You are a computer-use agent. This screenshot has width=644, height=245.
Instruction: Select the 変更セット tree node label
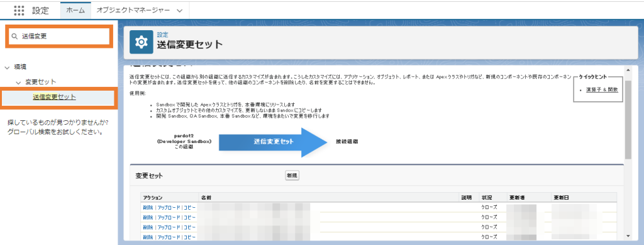click(41, 83)
